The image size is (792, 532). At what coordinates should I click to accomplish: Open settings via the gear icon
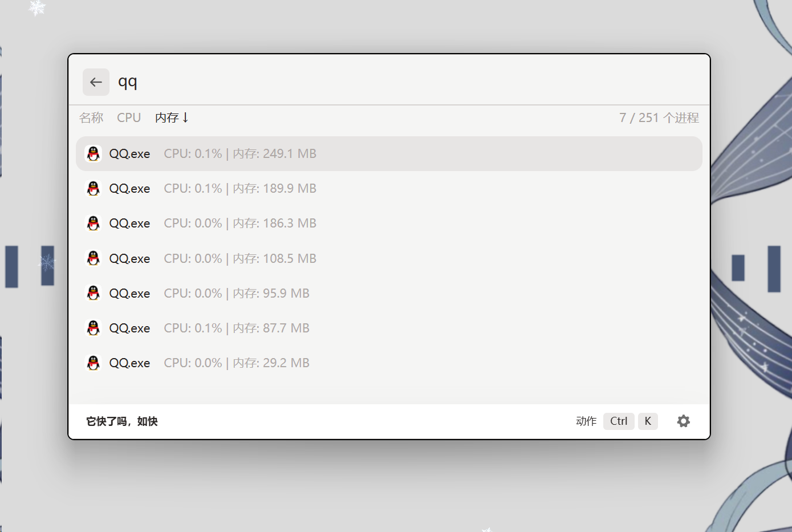click(x=683, y=421)
